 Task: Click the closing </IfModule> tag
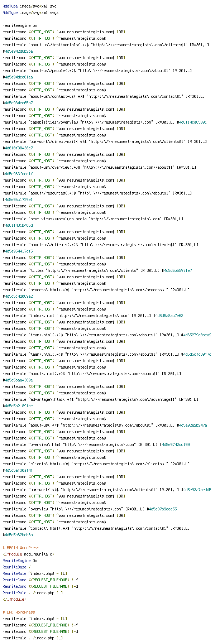click(14, 600)
